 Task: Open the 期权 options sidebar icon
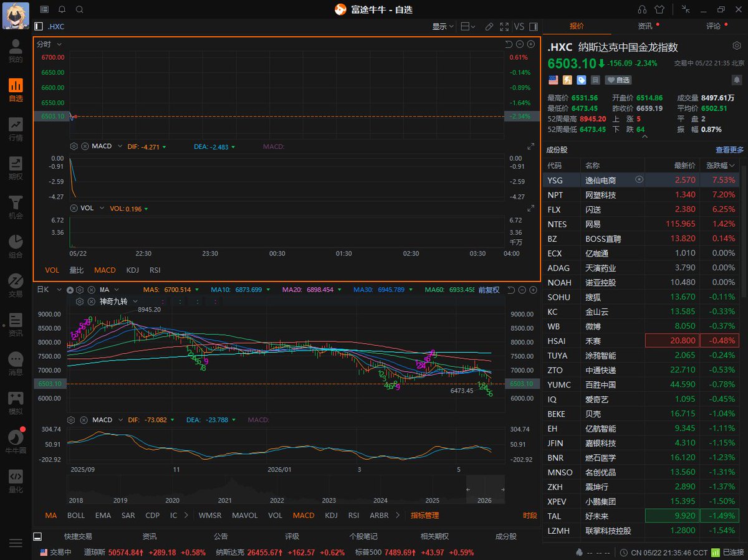coord(16,168)
